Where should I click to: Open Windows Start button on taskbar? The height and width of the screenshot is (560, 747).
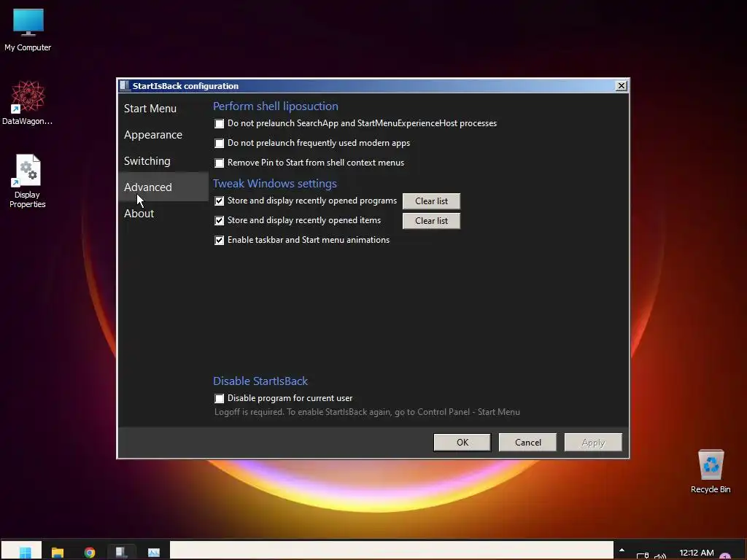(25, 553)
